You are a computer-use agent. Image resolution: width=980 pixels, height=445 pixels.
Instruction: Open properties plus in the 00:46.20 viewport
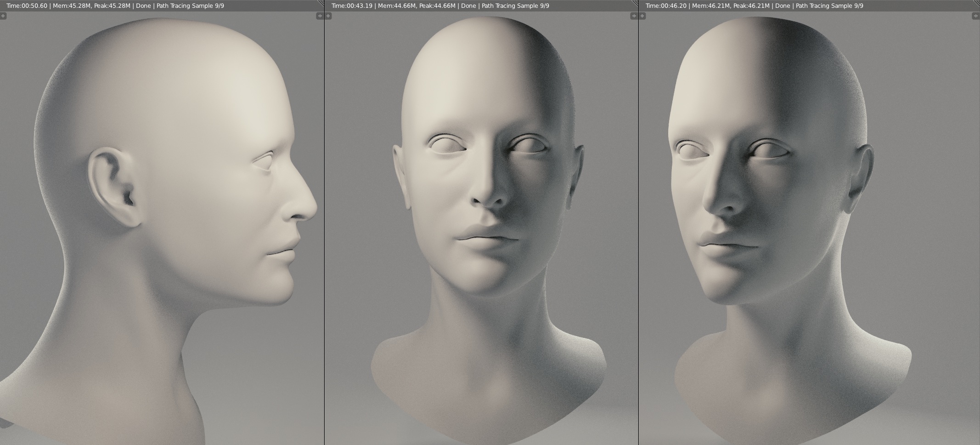(976, 16)
